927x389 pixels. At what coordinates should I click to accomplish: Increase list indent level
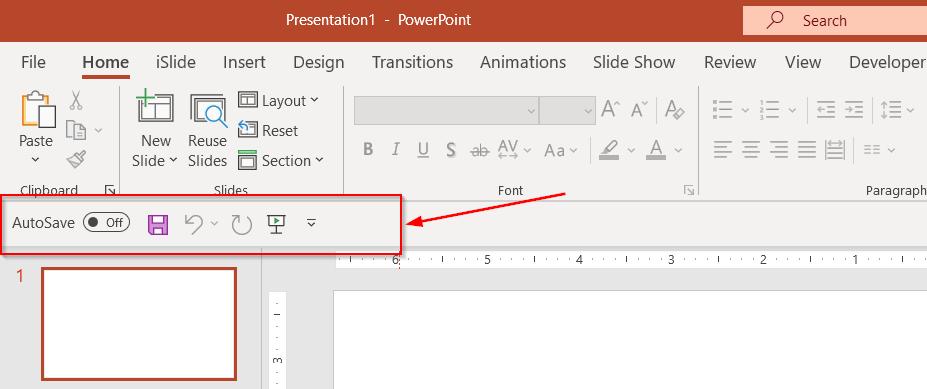click(854, 110)
